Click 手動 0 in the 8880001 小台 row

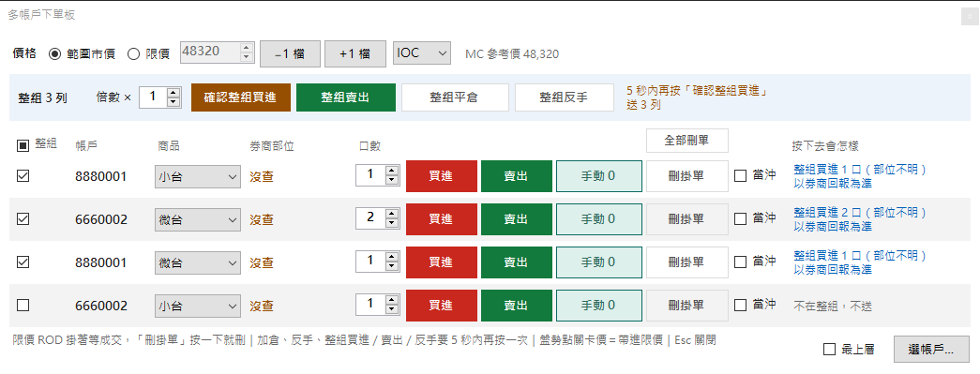coord(598,176)
